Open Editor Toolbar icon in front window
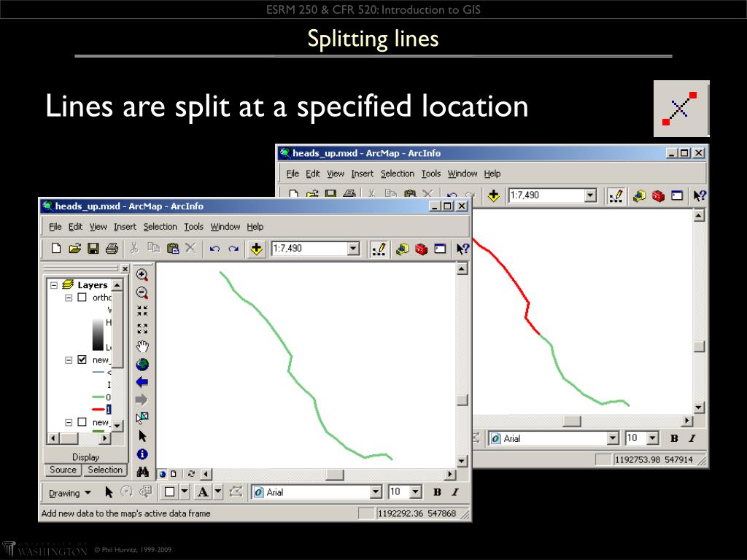Viewport: 747px width, 560px height. 379,249
